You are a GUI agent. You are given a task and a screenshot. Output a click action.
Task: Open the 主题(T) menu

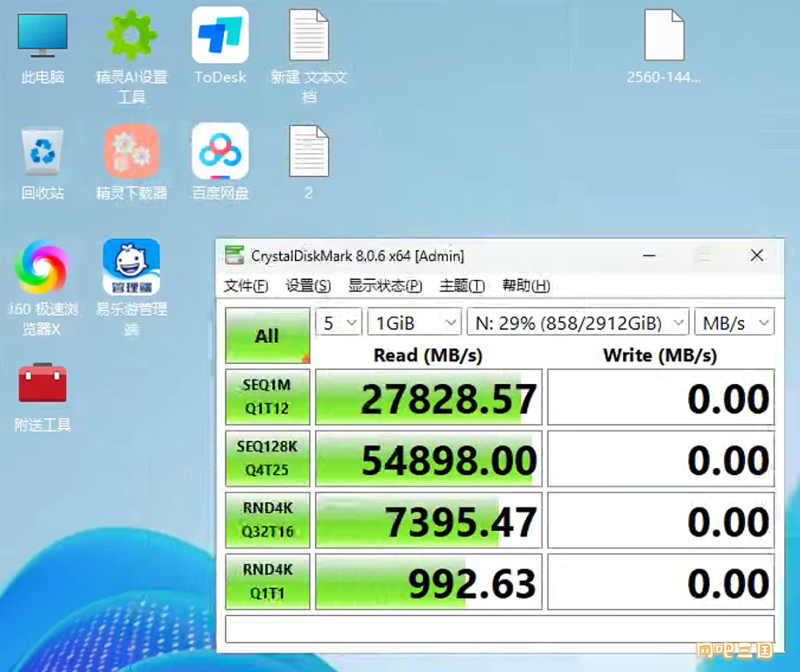461,286
